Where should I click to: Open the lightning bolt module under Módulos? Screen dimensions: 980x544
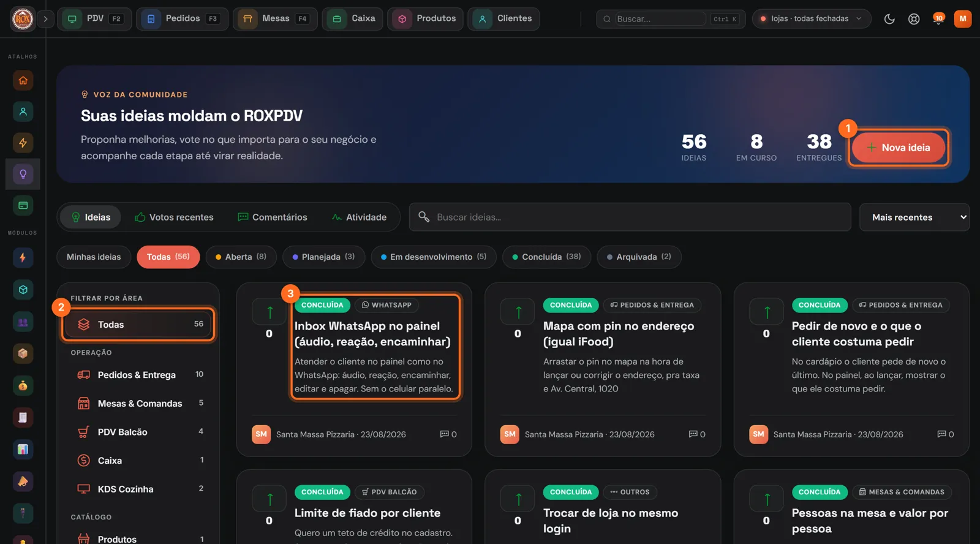pyautogui.click(x=23, y=257)
